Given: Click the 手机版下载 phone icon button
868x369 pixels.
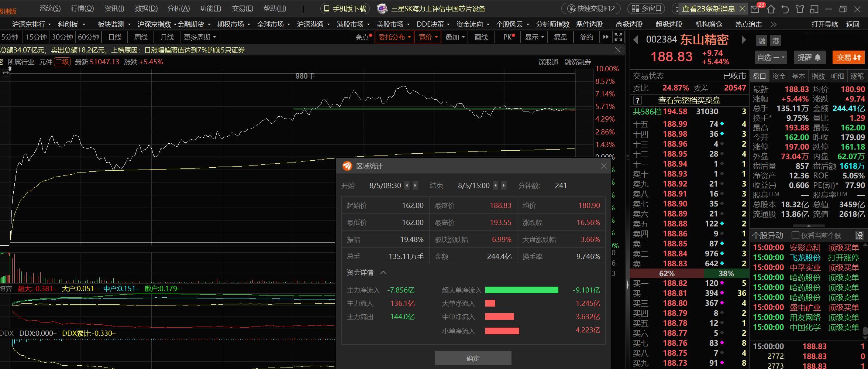Looking at the screenshot, I should [x=345, y=9].
